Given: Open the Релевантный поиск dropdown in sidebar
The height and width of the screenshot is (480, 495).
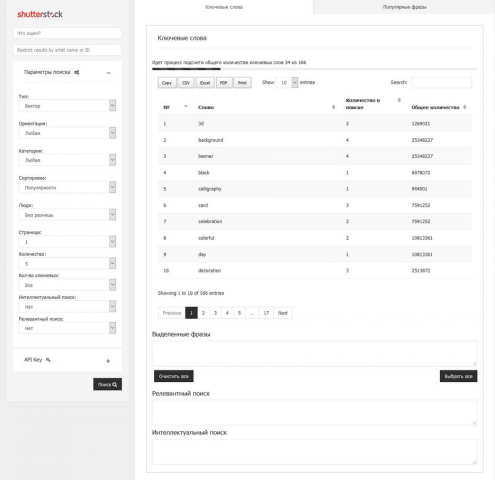Looking at the screenshot, I should (67, 328).
